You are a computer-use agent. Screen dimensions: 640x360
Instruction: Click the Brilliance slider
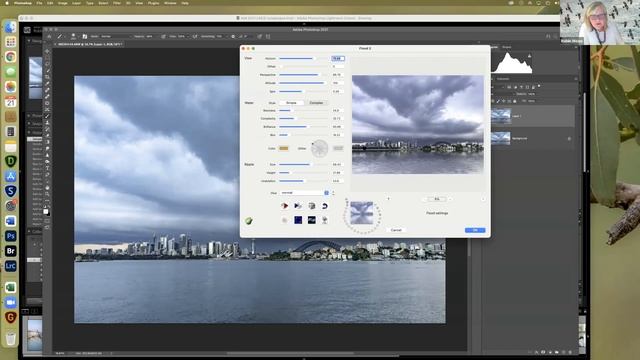point(304,127)
